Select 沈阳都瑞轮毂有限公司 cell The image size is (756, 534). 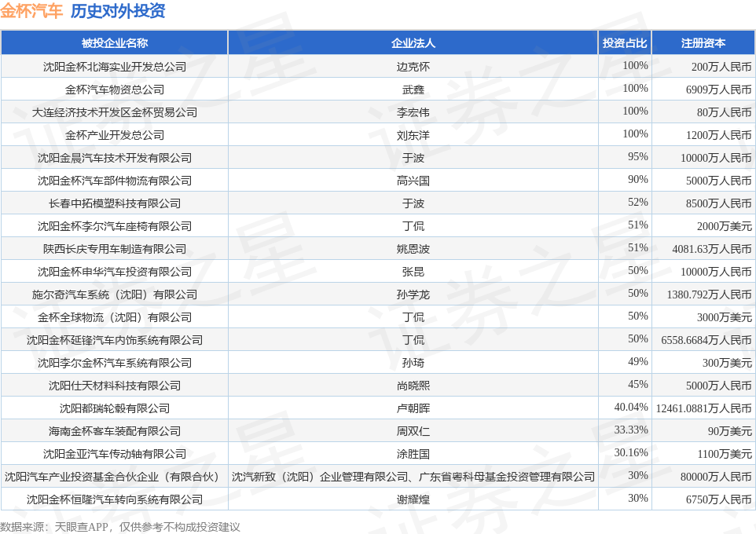pyautogui.click(x=114, y=408)
